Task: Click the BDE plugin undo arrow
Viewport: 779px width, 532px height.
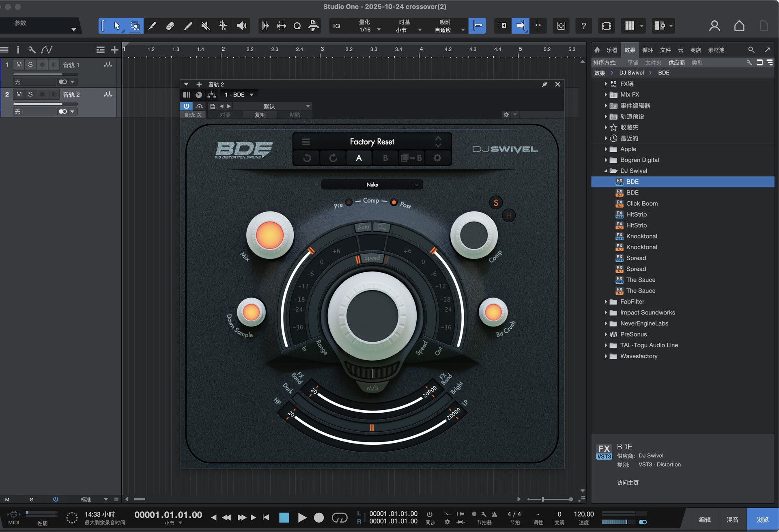Action: click(x=307, y=158)
